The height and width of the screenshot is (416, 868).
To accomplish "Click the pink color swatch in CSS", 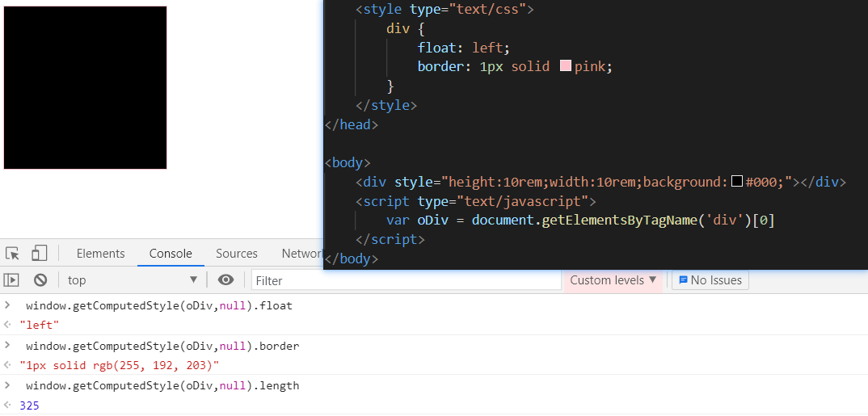I will click(566, 66).
